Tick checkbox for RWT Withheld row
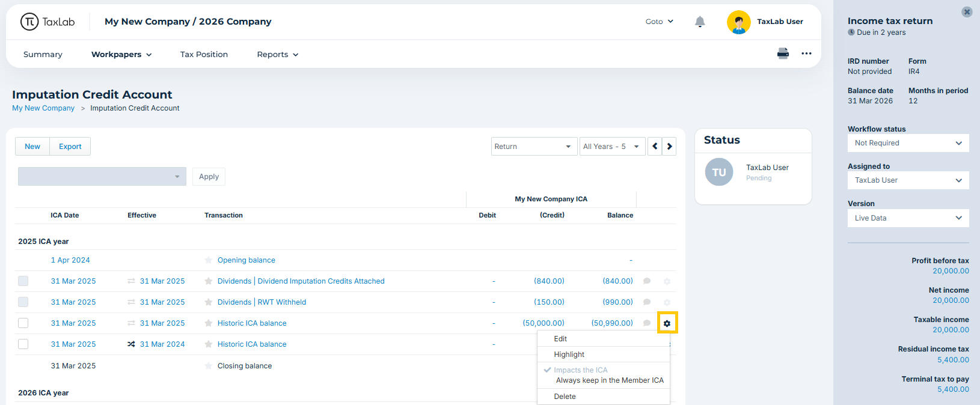Image resolution: width=980 pixels, height=405 pixels. tap(23, 302)
